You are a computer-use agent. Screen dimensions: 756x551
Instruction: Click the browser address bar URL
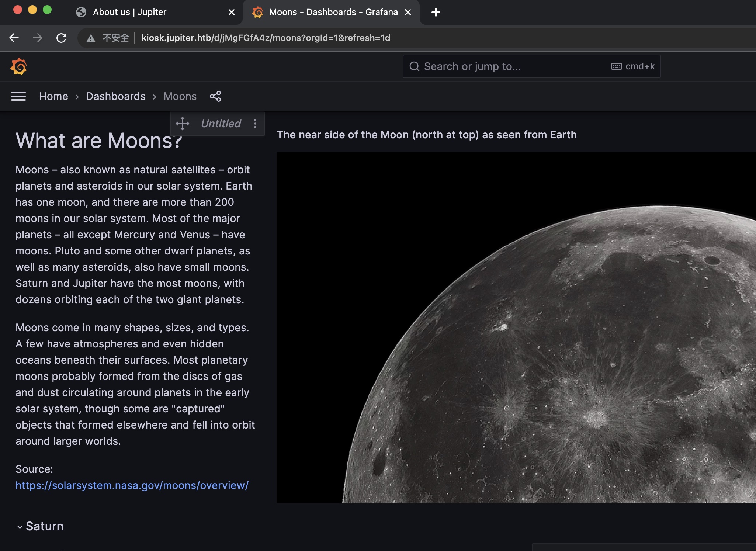(x=266, y=38)
